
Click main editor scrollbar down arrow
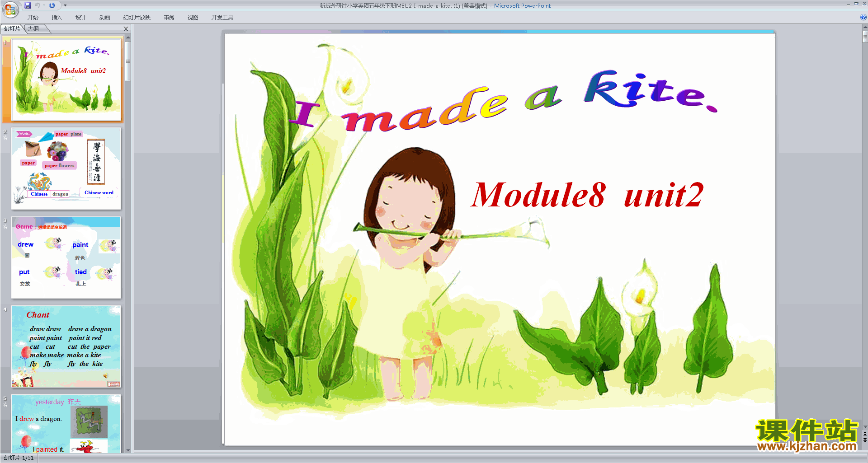pos(865,426)
